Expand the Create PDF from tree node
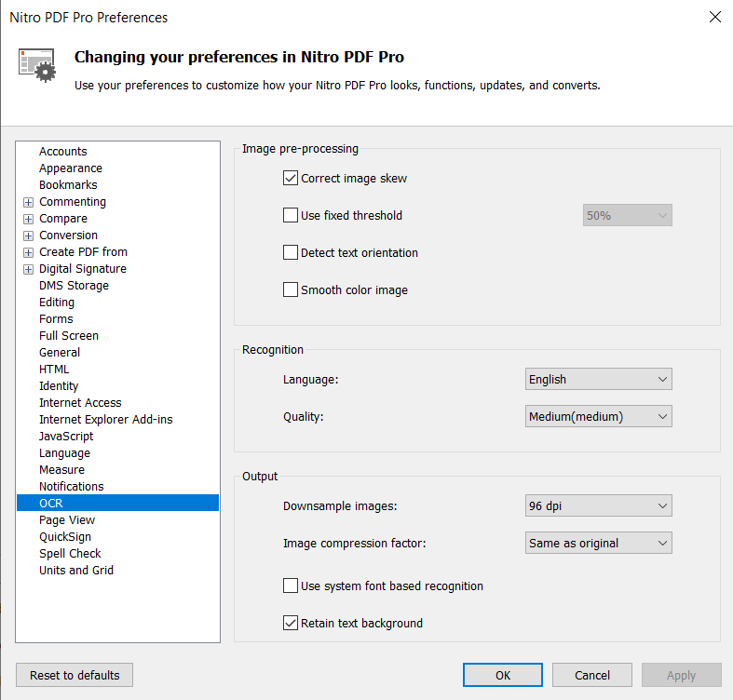This screenshot has height=700, width=733. click(29, 253)
